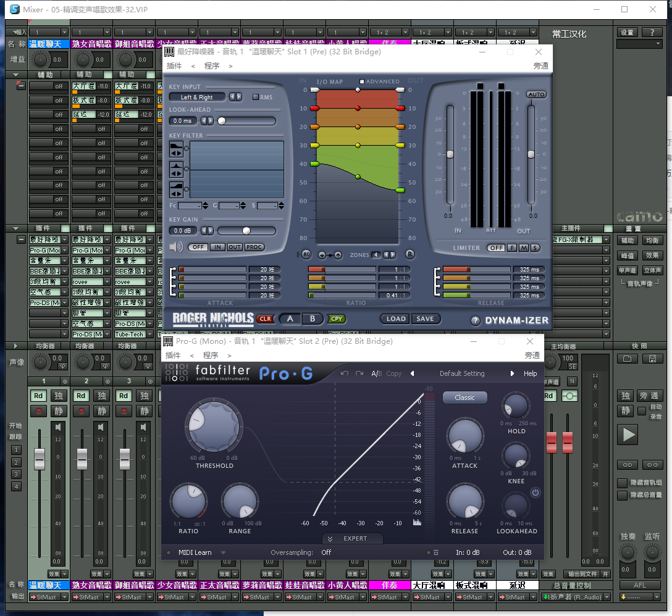Open the 插件 menu in the Dynam-izer window

[x=174, y=66]
